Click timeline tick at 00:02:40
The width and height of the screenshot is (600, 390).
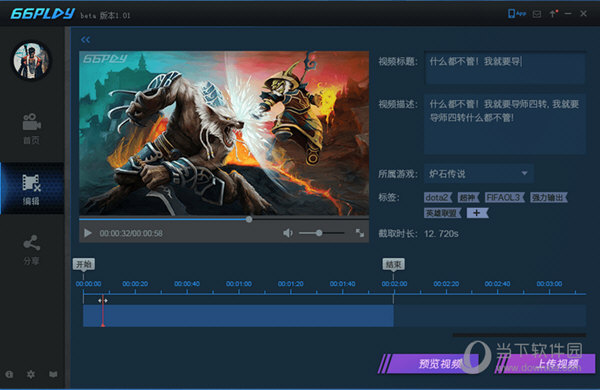(x=497, y=284)
